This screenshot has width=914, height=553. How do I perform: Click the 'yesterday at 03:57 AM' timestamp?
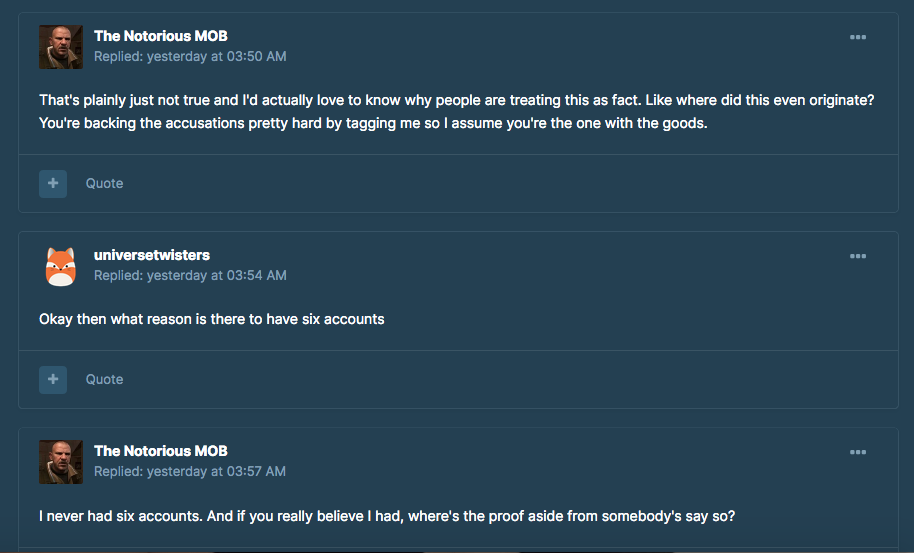(216, 471)
